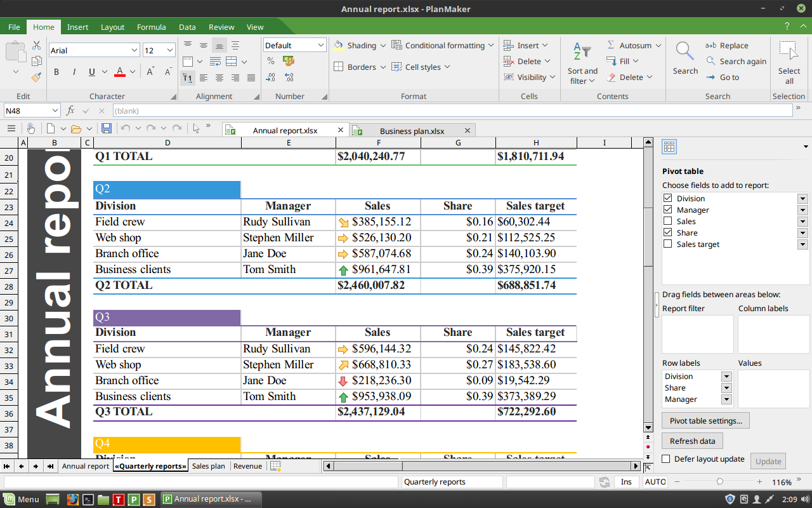
Task: Click the Pivot table settings button
Action: point(705,421)
